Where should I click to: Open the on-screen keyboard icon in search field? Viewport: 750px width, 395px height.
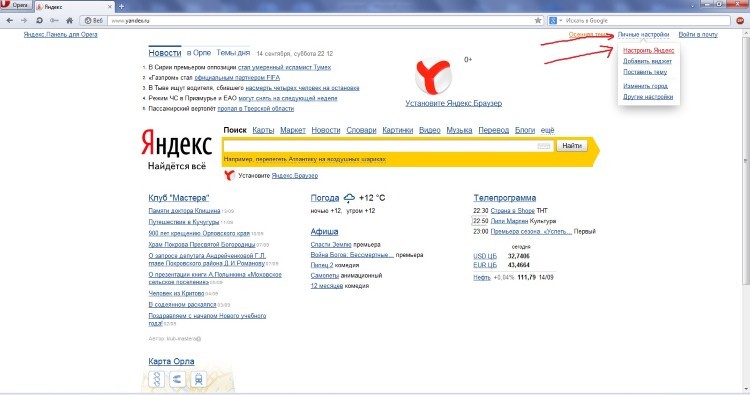tap(544, 146)
